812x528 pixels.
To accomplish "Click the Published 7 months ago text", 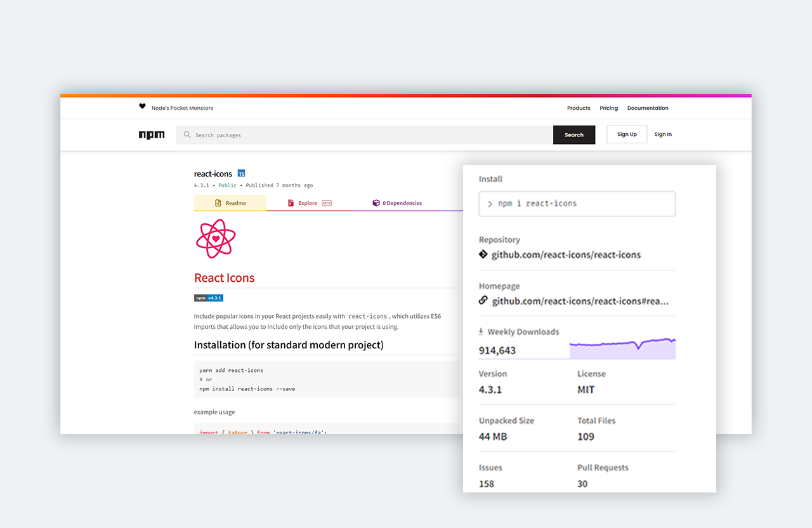I will [279, 185].
